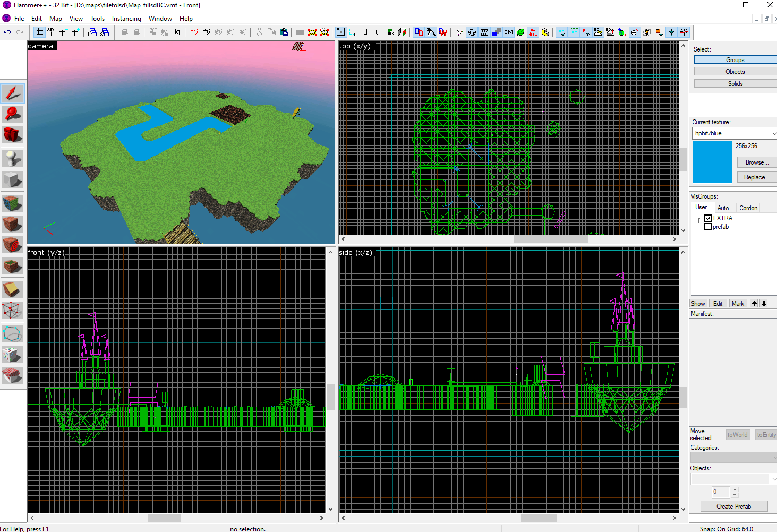Toggle the texture lock 'tl' button

pos(365,32)
